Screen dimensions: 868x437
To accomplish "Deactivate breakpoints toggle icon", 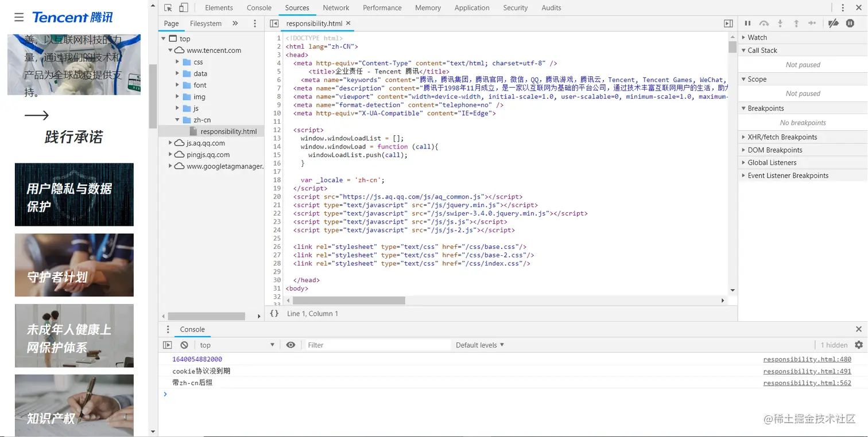I will 834,24.
